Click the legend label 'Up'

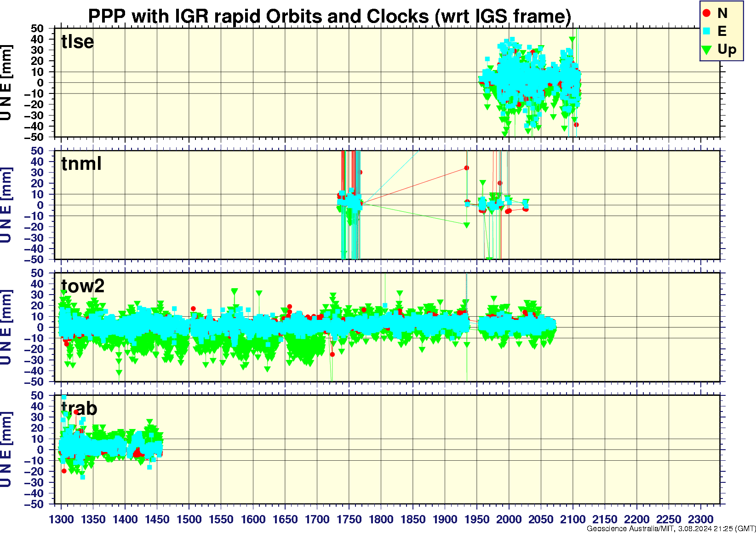727,50
